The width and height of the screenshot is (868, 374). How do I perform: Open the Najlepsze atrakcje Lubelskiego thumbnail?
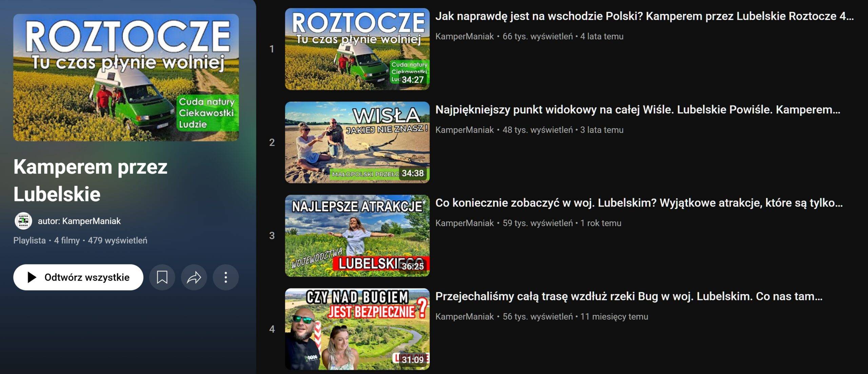357,236
